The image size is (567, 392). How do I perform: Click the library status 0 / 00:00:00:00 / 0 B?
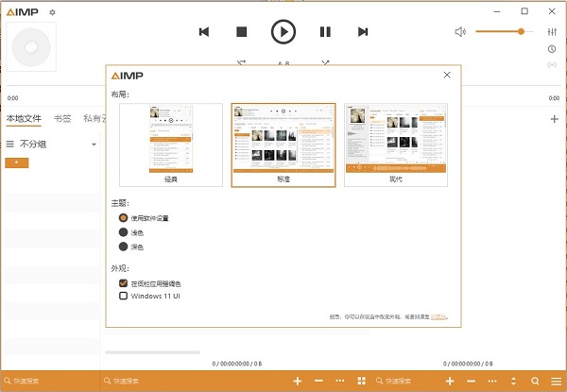pyautogui.click(x=237, y=364)
